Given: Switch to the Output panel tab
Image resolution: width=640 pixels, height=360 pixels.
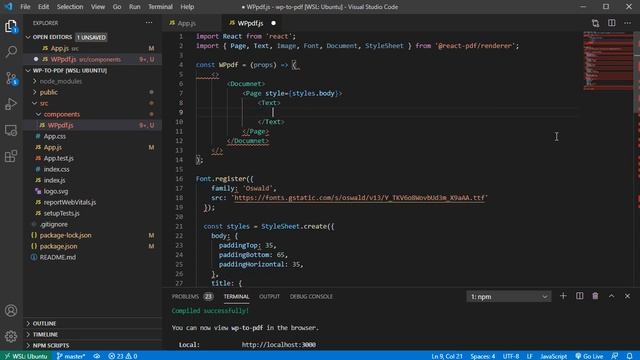Looking at the screenshot, I should (x=269, y=296).
